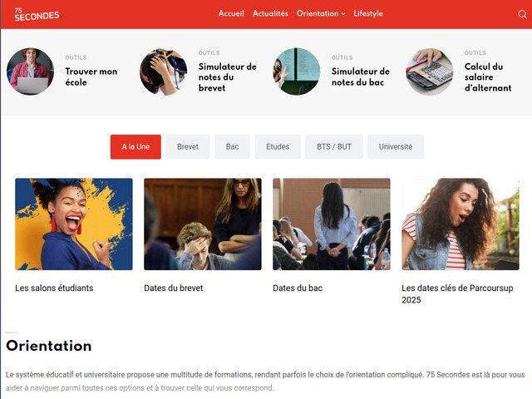Open Les dates clés de Parcoursup 2025

point(457,293)
